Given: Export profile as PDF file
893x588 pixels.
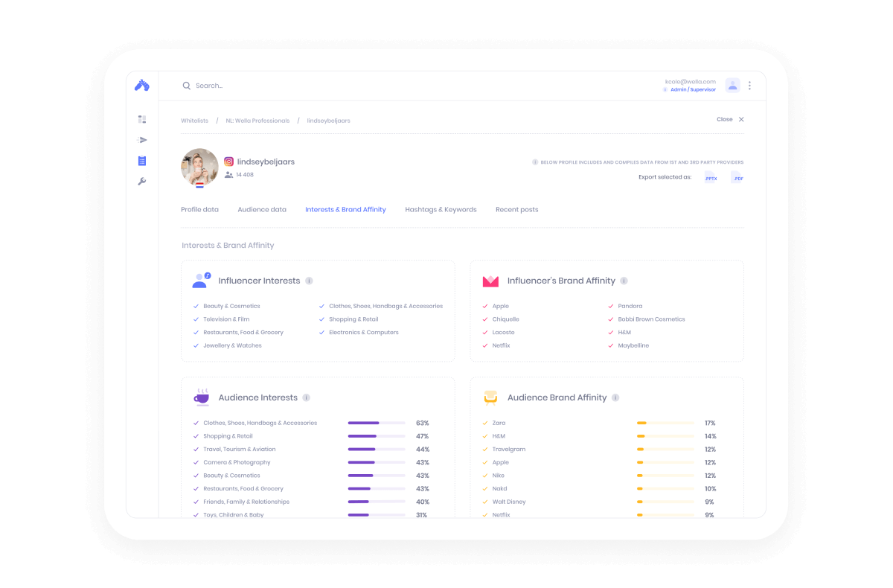Looking at the screenshot, I should point(737,177).
